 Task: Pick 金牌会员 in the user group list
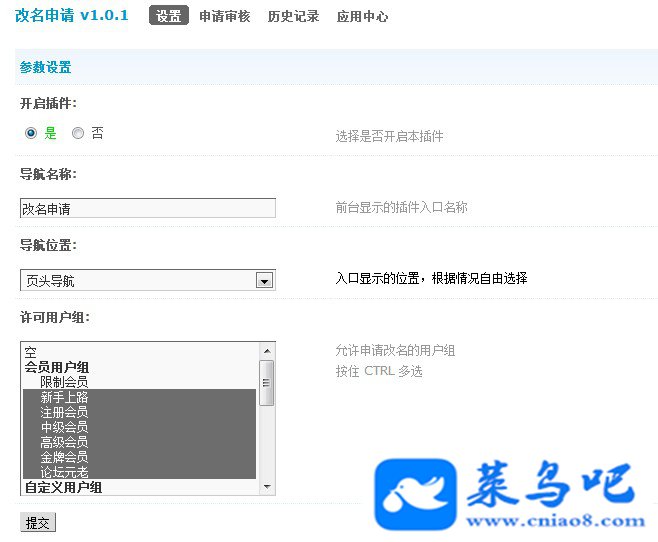coord(139,456)
